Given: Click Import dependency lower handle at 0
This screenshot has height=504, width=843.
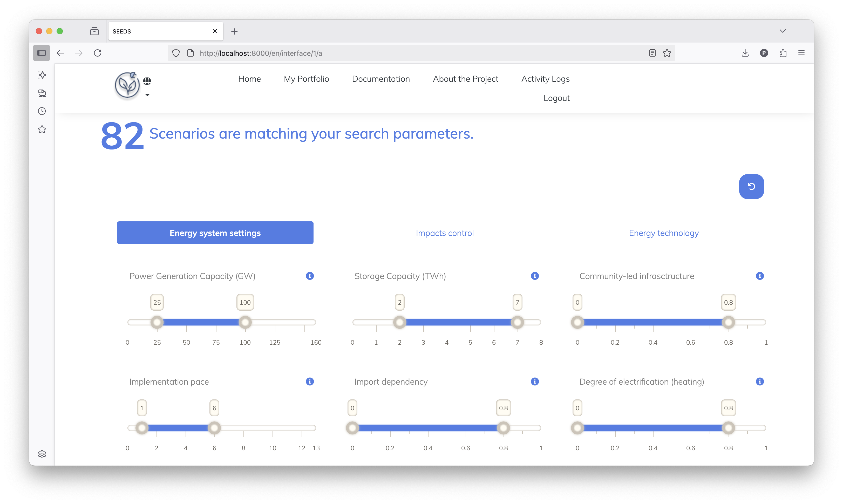Looking at the screenshot, I should click(x=352, y=428).
